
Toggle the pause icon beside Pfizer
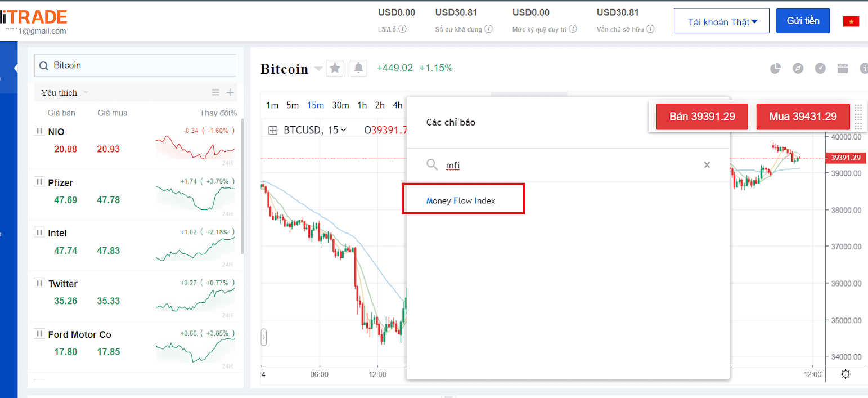coord(39,181)
